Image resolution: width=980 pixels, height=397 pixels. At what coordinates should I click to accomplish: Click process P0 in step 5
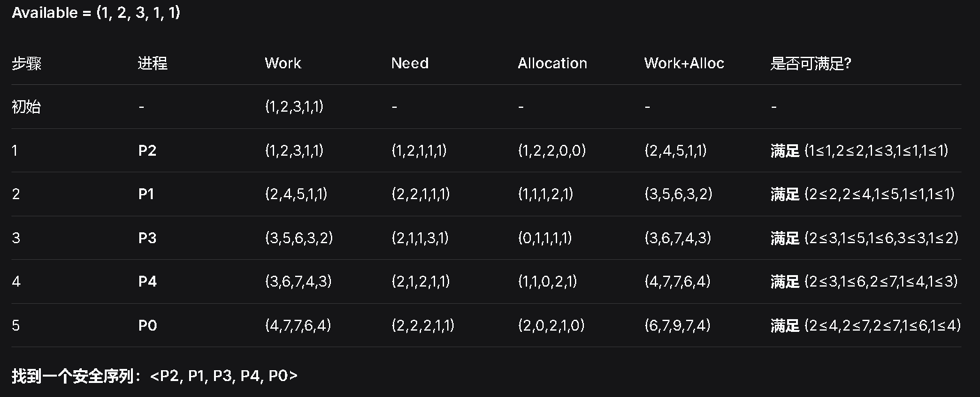click(148, 326)
